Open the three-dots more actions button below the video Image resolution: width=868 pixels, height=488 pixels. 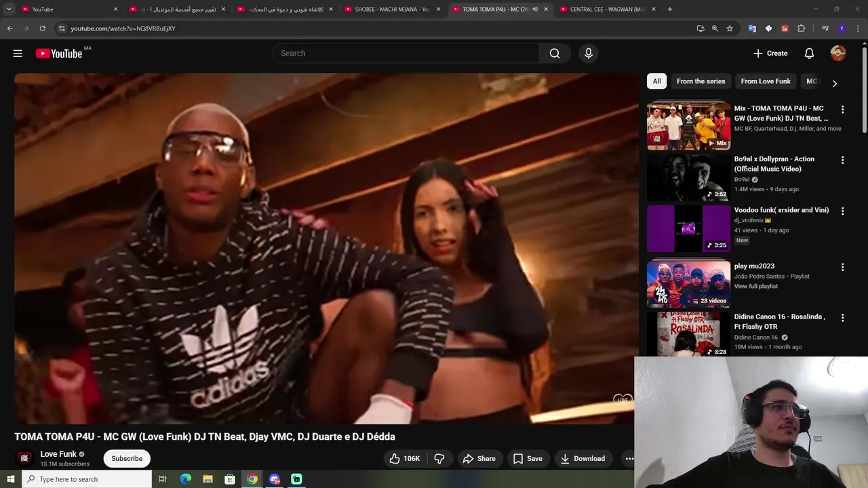(x=629, y=459)
